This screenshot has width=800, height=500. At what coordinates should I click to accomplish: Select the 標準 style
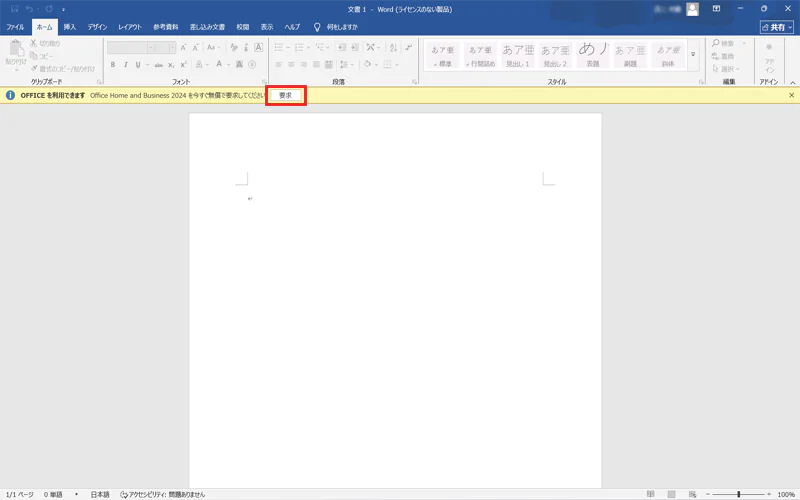tap(442, 55)
